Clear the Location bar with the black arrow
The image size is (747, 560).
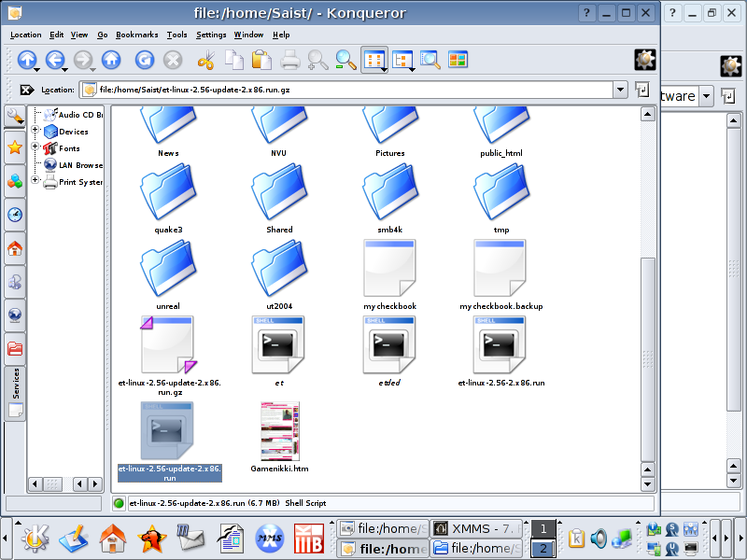click(26, 90)
